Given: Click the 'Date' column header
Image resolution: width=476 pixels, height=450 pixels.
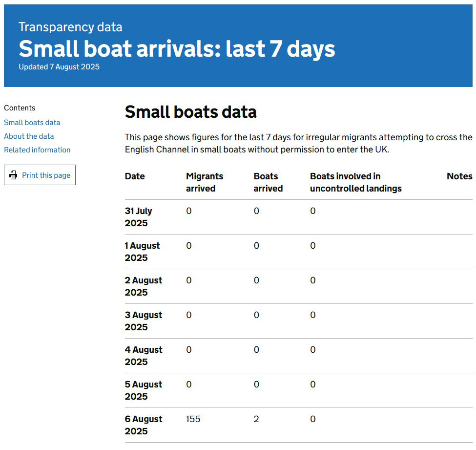Looking at the screenshot, I should [x=135, y=176].
